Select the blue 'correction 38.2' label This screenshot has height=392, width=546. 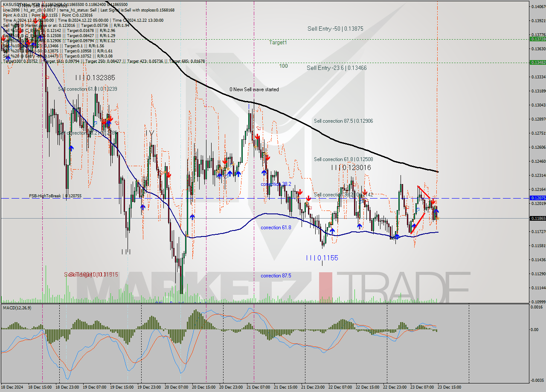coord(276,184)
